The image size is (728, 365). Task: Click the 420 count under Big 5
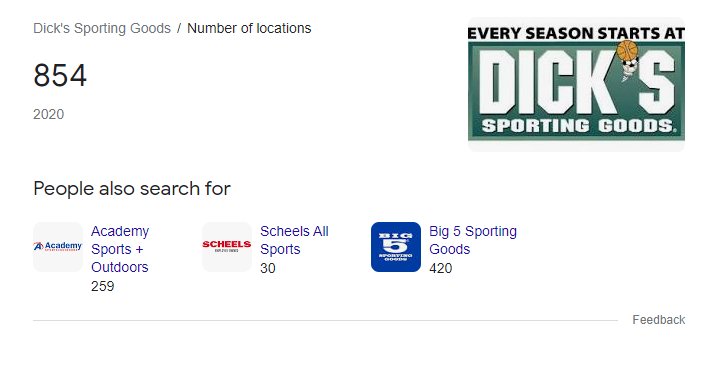pos(441,268)
